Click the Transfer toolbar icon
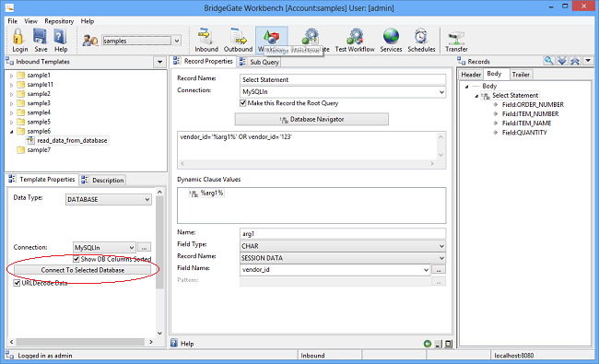599x364 pixels. [456, 41]
